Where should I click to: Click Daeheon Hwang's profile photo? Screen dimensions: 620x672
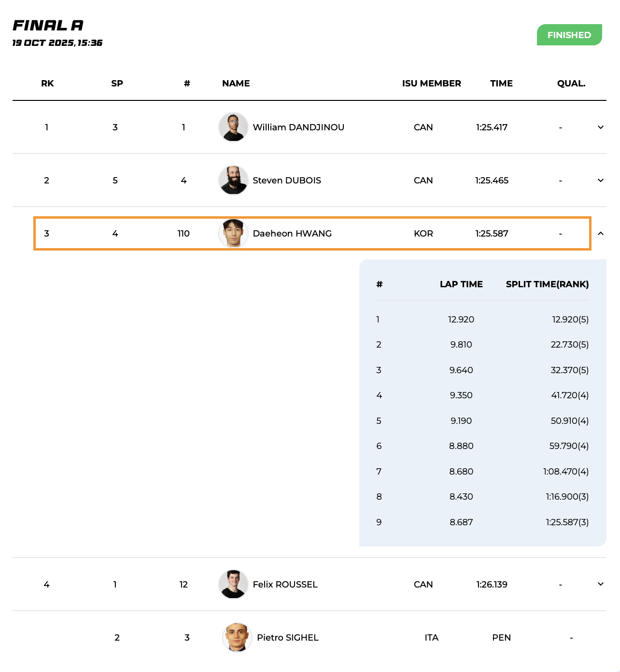click(x=233, y=234)
